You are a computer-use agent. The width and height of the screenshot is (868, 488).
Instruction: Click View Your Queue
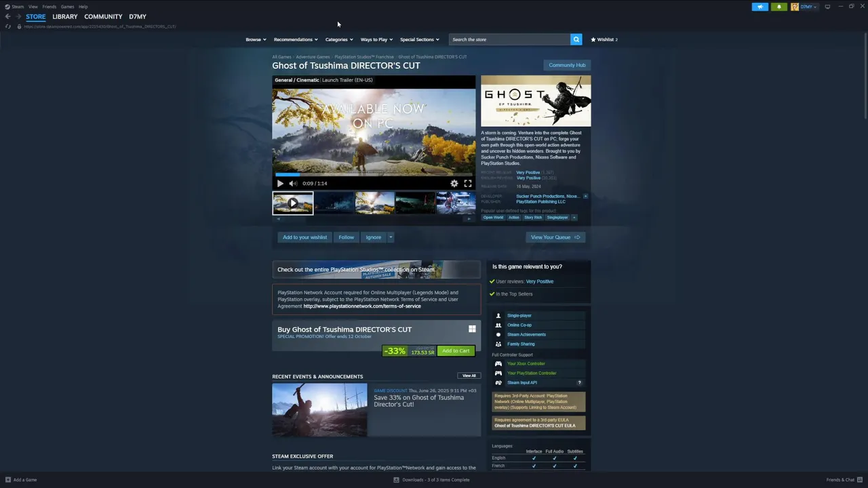tap(555, 237)
